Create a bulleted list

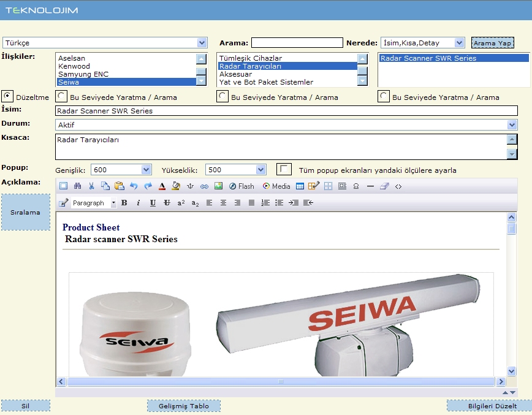point(279,202)
